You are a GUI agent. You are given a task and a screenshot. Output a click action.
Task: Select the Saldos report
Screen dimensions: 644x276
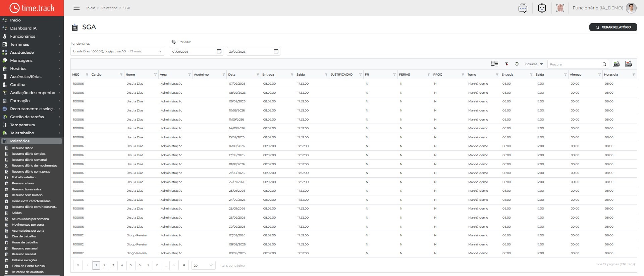coord(17,213)
